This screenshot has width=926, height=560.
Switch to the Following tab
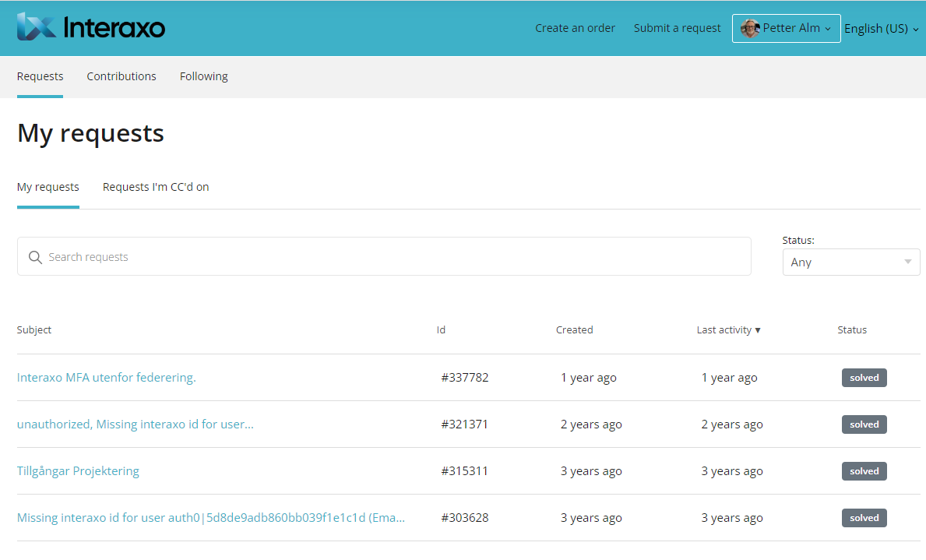click(x=204, y=76)
